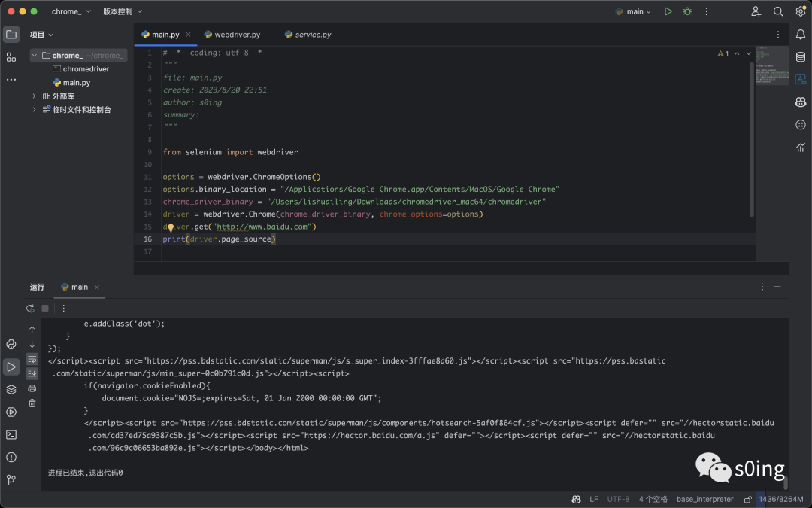Screen dimensions: 812x508
Task: Clear console output with trash icon
Action: tap(32, 403)
